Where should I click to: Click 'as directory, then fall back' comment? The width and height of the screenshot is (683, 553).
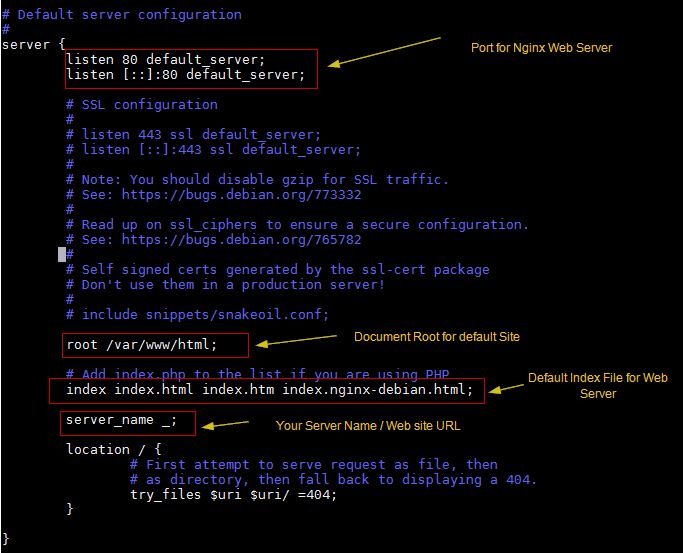[333, 480]
